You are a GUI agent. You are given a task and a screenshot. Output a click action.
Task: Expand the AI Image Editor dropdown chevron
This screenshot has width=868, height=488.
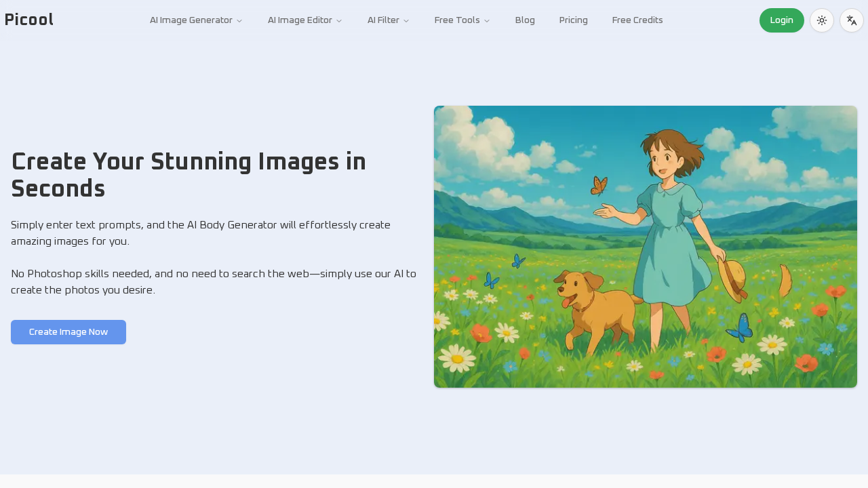coord(338,20)
